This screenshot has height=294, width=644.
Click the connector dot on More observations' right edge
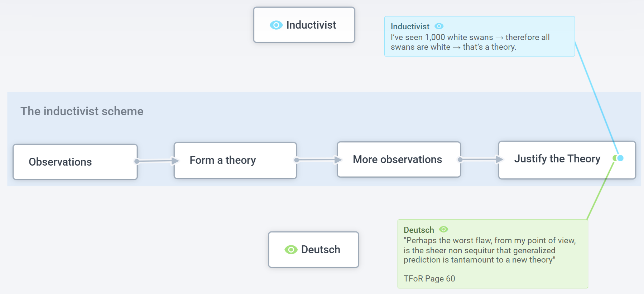click(460, 160)
